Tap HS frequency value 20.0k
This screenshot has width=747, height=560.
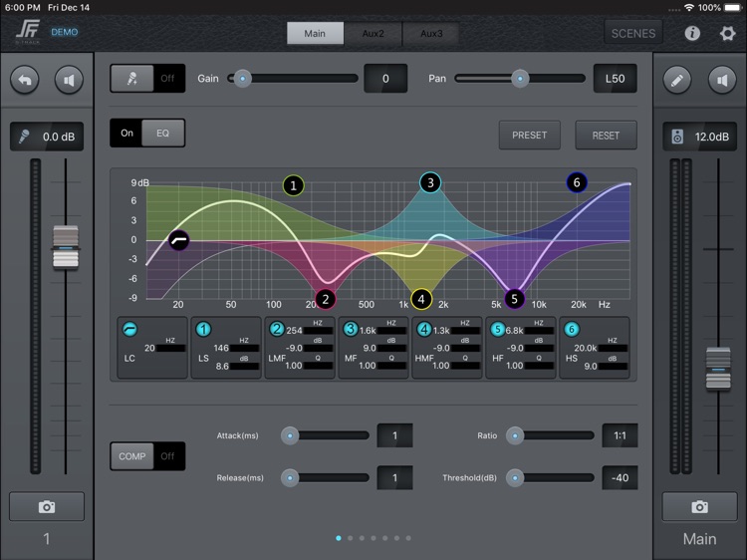pos(586,348)
